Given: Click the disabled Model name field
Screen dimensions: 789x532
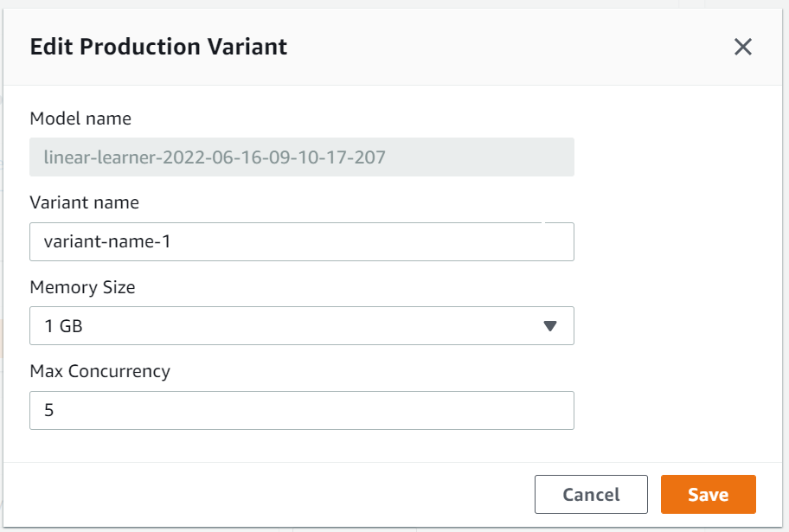Looking at the screenshot, I should pyautogui.click(x=301, y=157).
